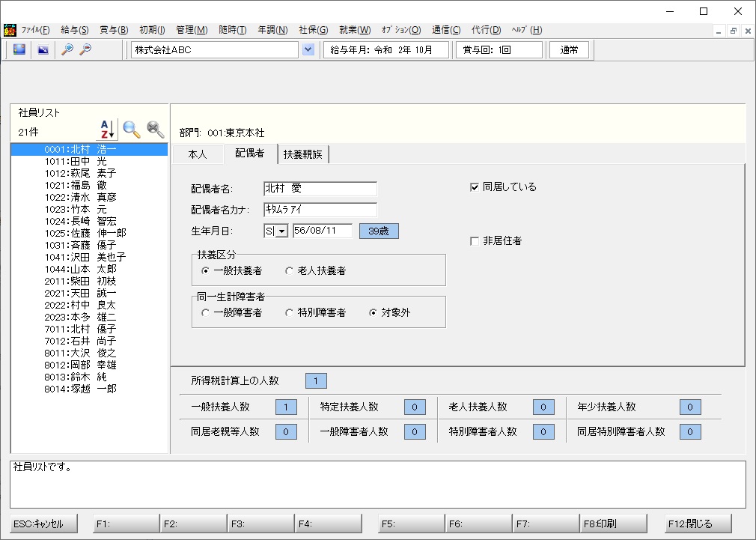
Task: Click the second toolbar screen icon
Action: (x=43, y=49)
